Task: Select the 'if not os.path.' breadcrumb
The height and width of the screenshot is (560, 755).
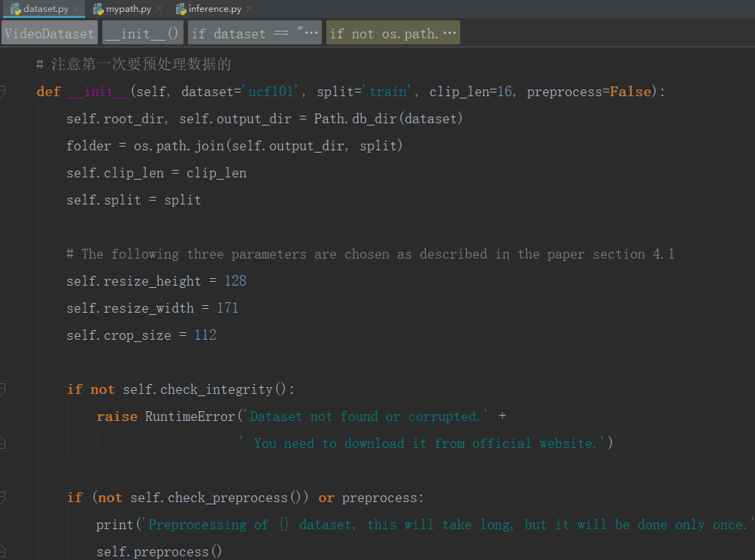Action: 393,33
